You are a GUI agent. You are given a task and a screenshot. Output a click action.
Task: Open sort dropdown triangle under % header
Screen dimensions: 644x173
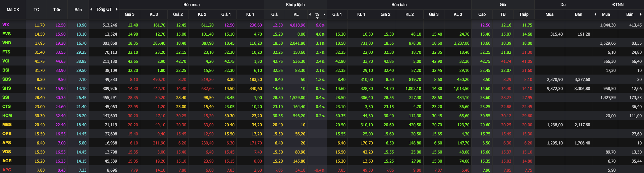pos(317,18)
